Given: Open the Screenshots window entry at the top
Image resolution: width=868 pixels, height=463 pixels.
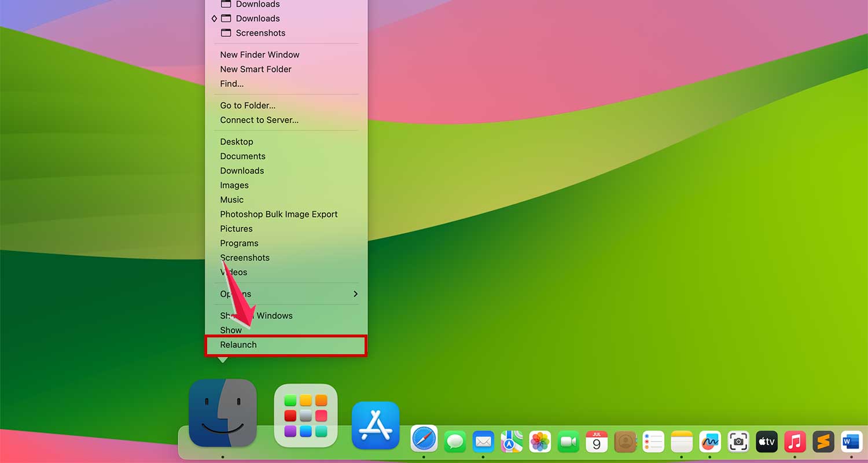Looking at the screenshot, I should (x=259, y=33).
